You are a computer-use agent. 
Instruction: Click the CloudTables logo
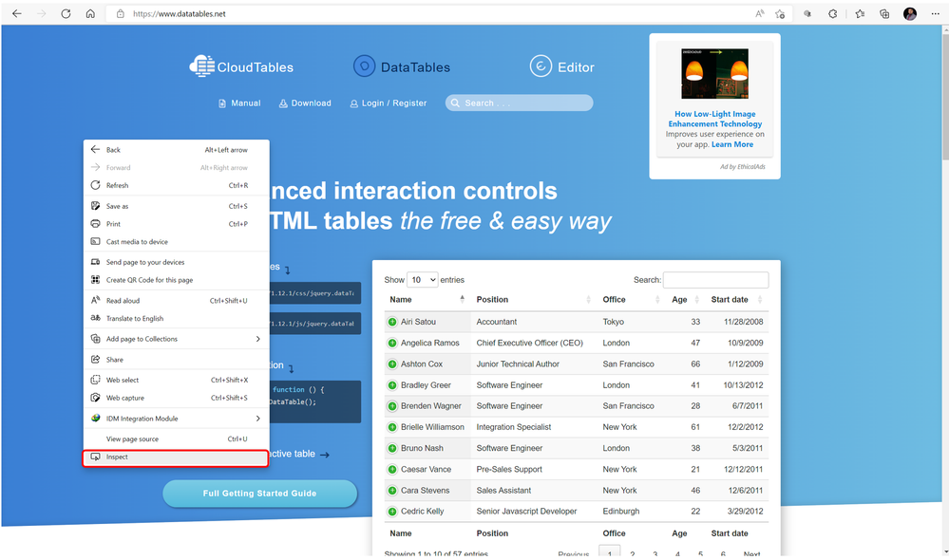tap(241, 66)
